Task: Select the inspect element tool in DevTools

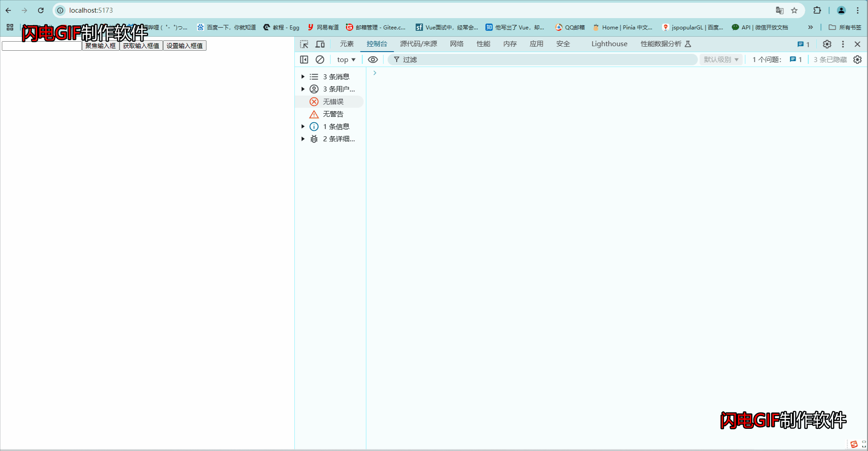Action: [x=304, y=44]
